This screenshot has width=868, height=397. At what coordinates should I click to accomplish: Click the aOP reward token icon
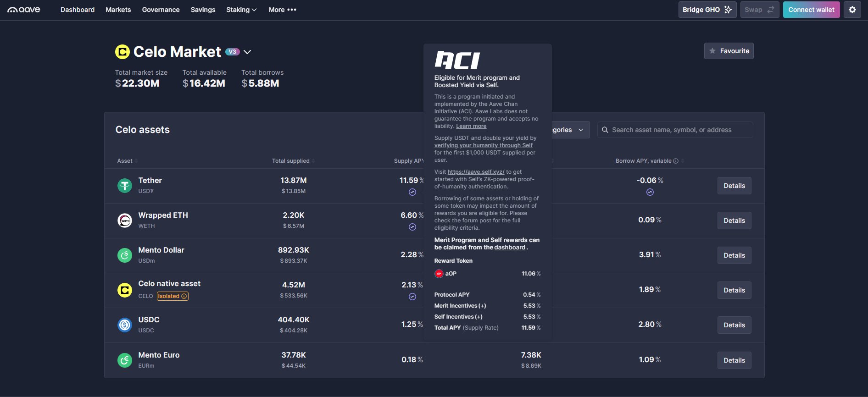(x=439, y=274)
